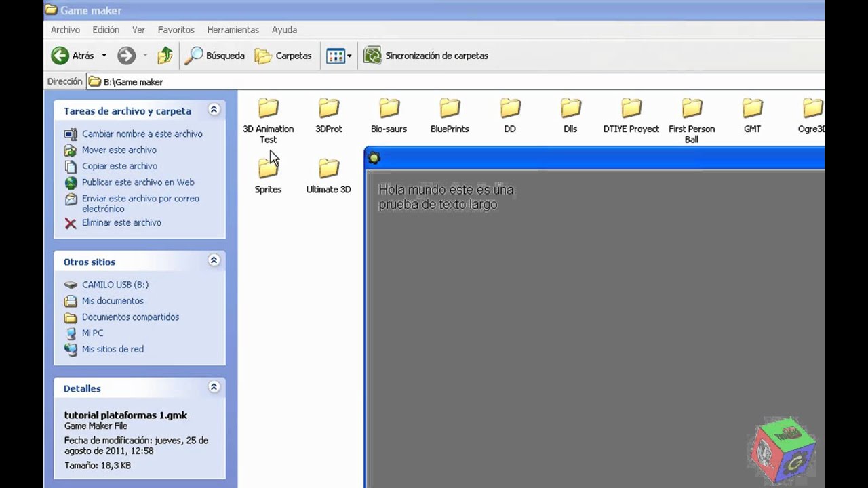Click the globe icon beside Publicar

[x=71, y=182]
